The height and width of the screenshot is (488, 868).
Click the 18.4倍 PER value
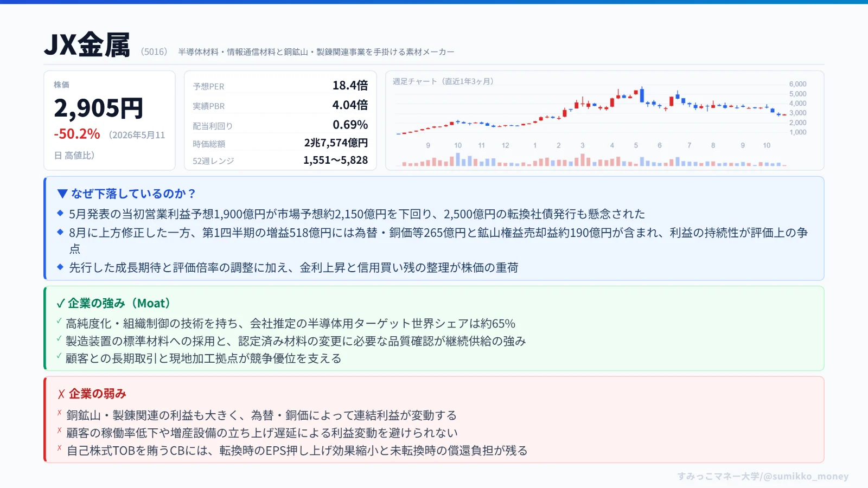(350, 85)
